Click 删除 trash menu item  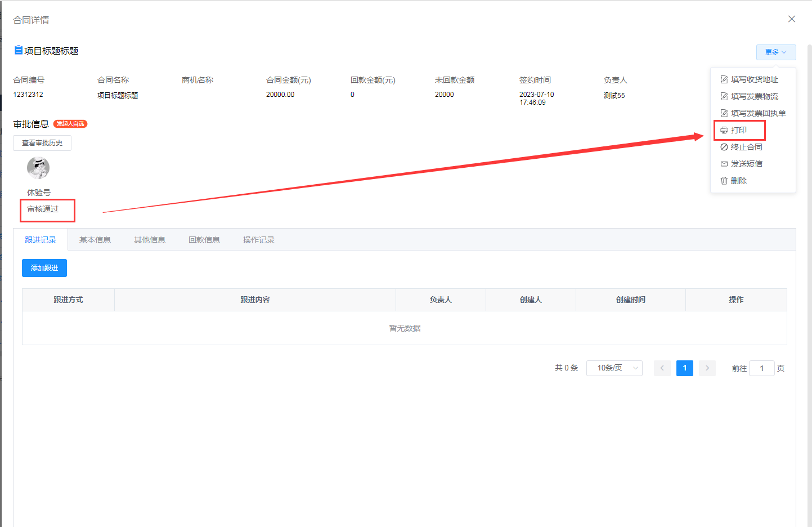(738, 181)
